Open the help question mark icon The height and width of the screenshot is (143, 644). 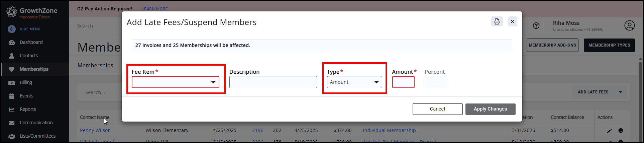(536, 26)
